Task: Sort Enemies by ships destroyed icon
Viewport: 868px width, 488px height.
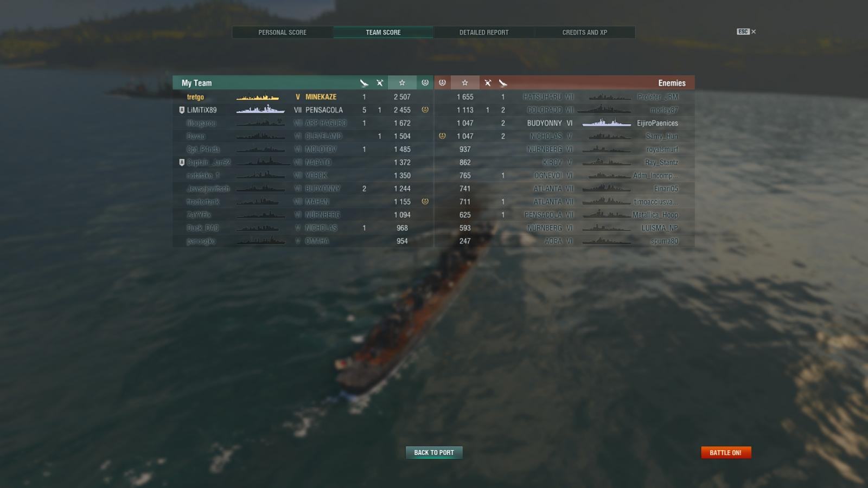Action: pyautogui.click(x=503, y=83)
